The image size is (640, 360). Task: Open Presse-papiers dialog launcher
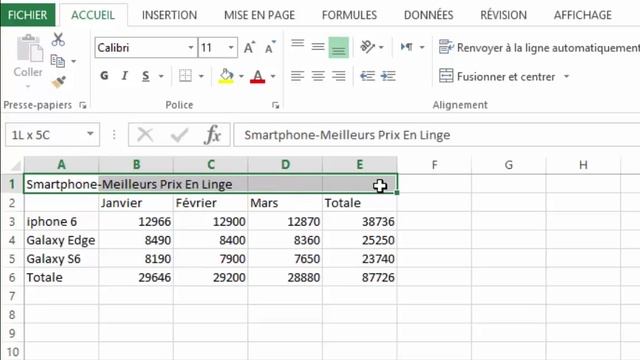point(83,106)
